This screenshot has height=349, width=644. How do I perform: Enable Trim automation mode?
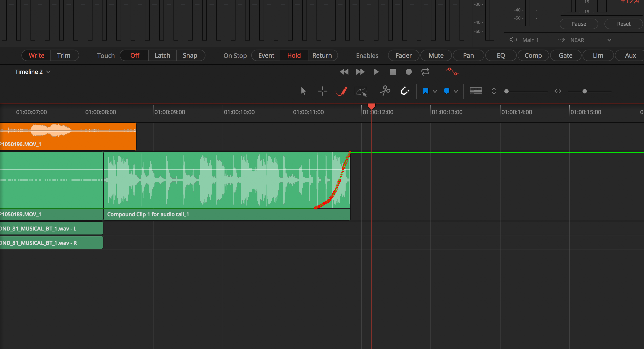[x=64, y=56]
